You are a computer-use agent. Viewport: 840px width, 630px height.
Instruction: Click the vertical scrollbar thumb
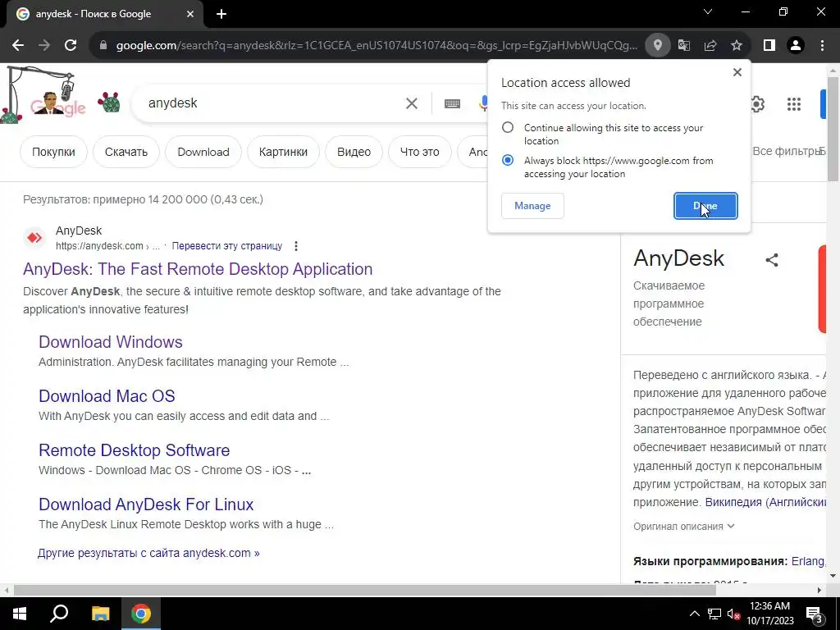[833, 129]
